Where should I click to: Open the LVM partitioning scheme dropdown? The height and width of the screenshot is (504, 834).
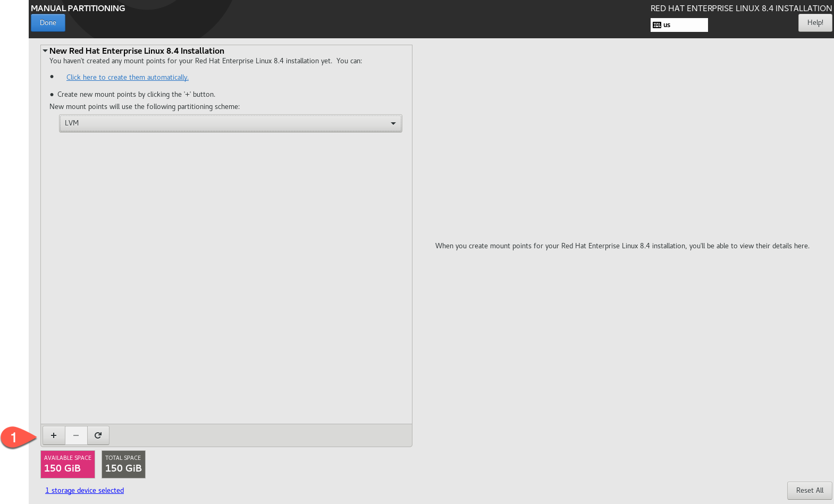click(x=231, y=123)
